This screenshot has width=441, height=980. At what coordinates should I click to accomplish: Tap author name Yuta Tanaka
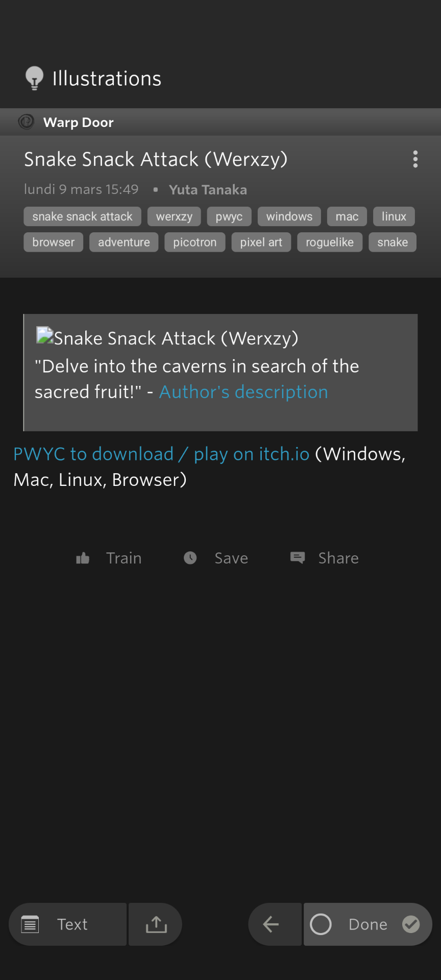[208, 190]
